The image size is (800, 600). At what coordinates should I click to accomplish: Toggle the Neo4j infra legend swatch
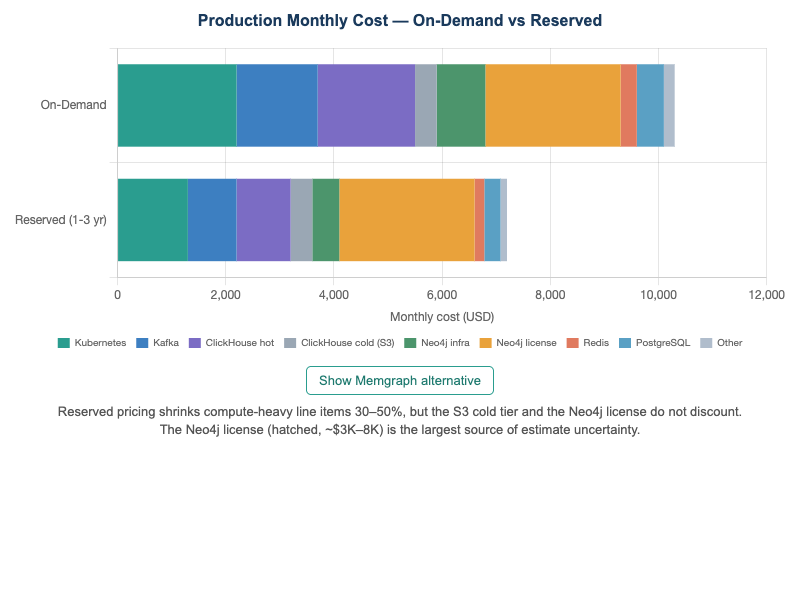click(410, 343)
